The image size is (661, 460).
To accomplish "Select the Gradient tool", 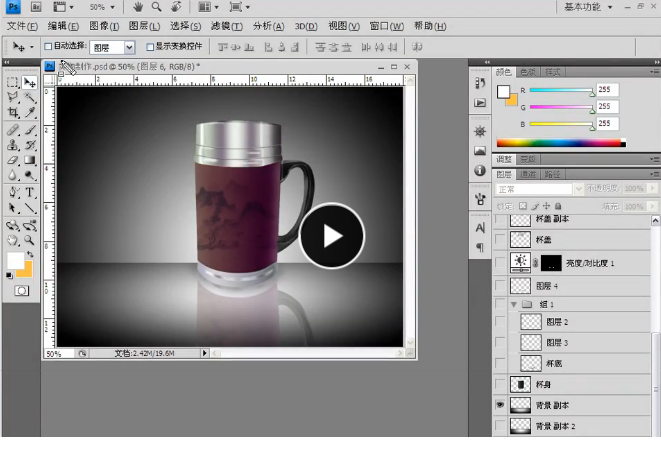I will pos(30,160).
